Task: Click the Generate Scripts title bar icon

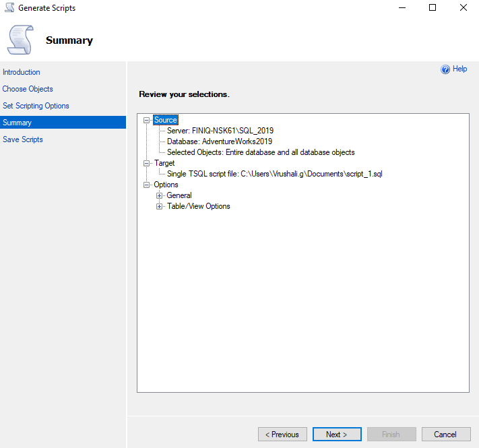Action: [9, 8]
